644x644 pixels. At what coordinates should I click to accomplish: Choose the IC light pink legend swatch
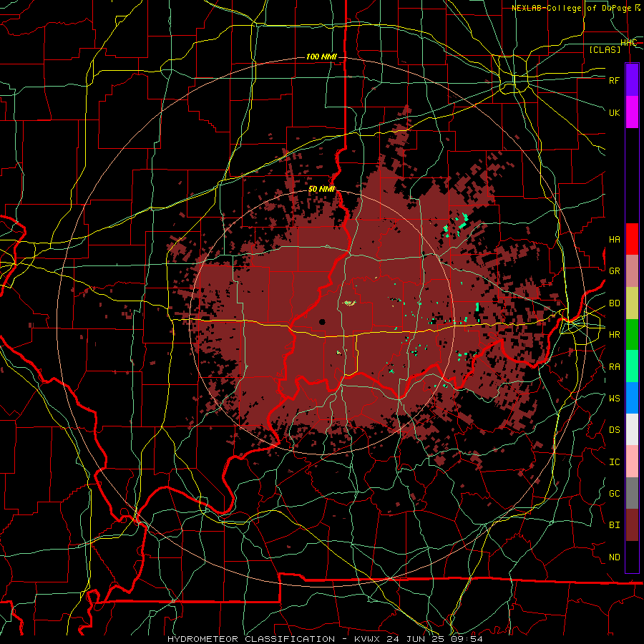632,462
